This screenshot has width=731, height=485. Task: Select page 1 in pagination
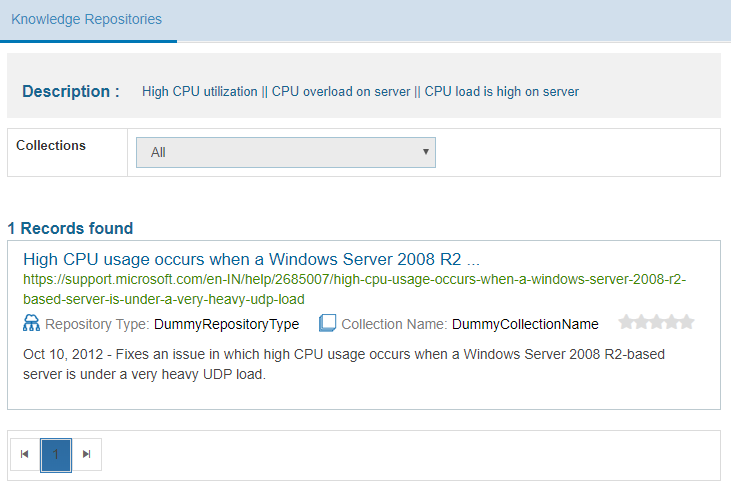point(56,454)
